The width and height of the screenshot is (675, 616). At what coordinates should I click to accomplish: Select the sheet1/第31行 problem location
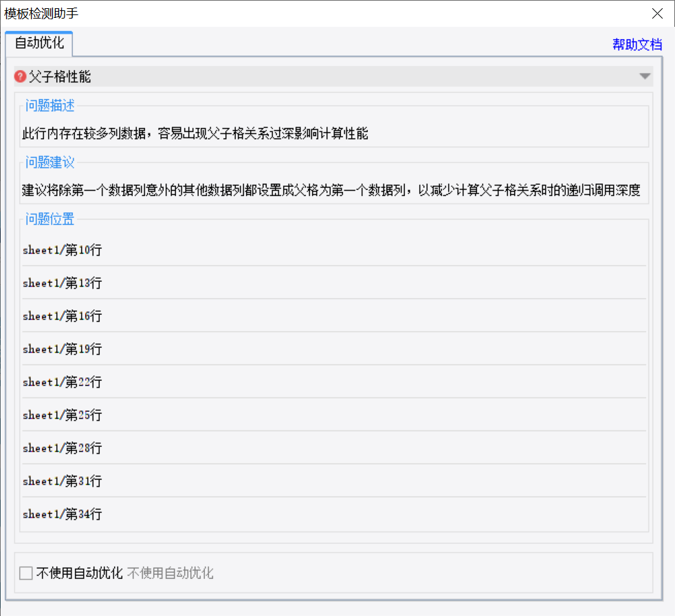tap(62, 481)
